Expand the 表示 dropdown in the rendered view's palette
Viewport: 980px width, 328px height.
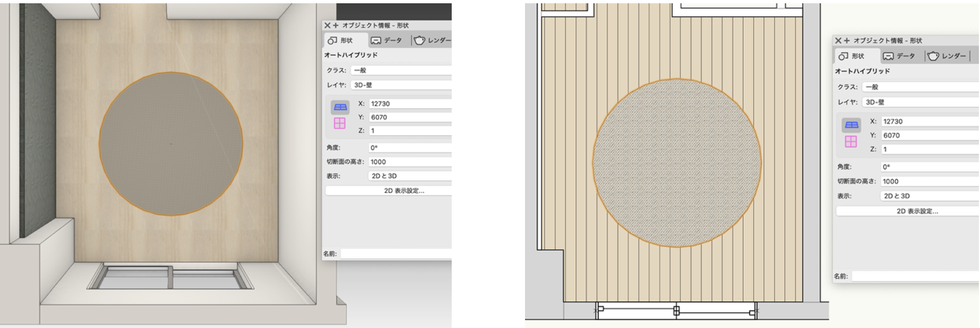pyautogui.click(x=409, y=176)
